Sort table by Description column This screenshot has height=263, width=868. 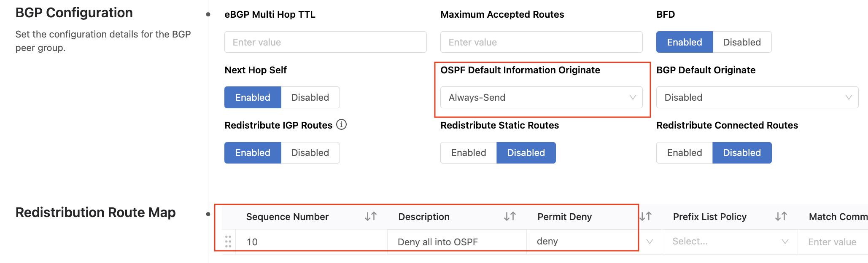click(510, 217)
